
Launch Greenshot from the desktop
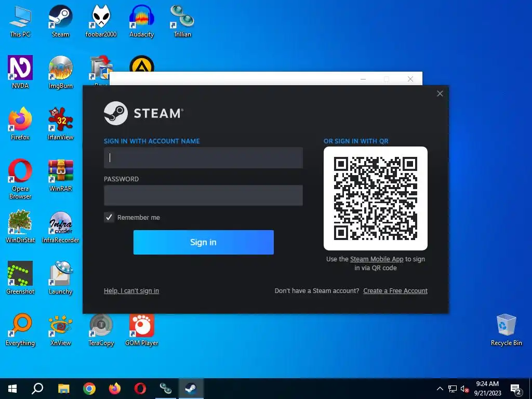20,278
